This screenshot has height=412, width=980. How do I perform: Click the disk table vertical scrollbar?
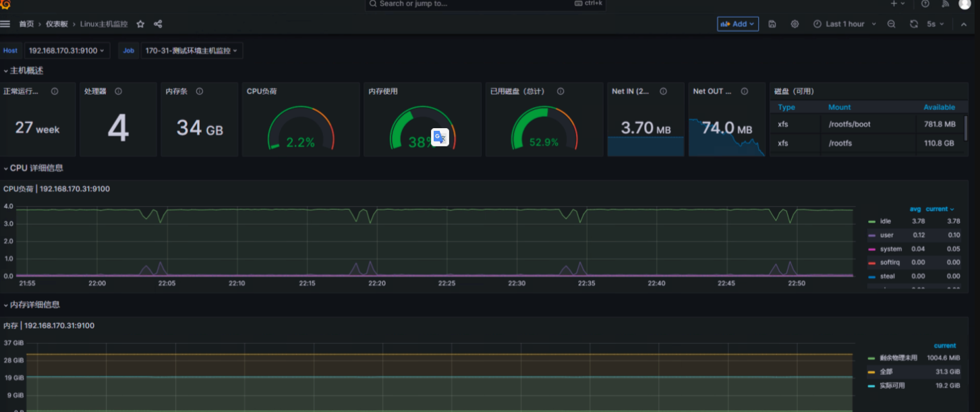pos(966,128)
